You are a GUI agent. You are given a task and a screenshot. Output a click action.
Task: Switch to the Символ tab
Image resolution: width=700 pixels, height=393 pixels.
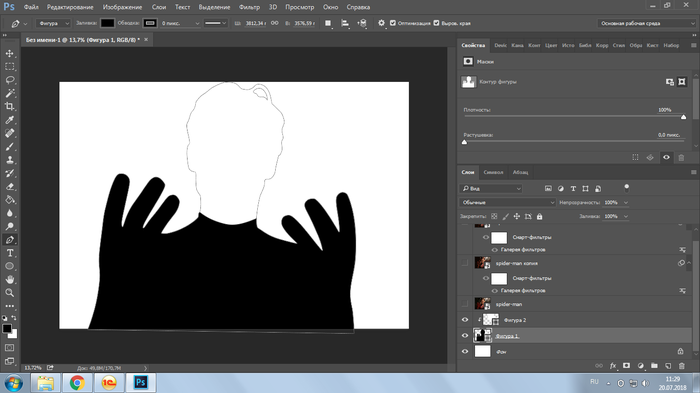click(493, 172)
